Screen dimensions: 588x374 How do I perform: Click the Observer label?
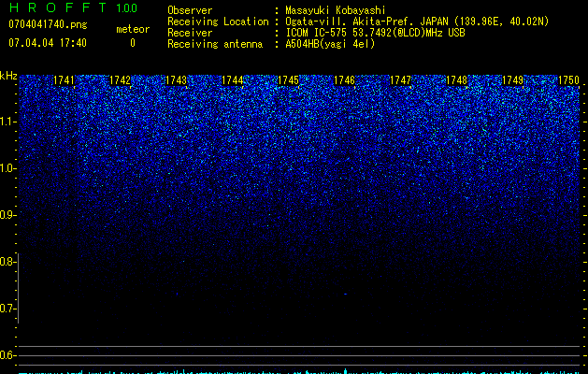tap(190, 10)
